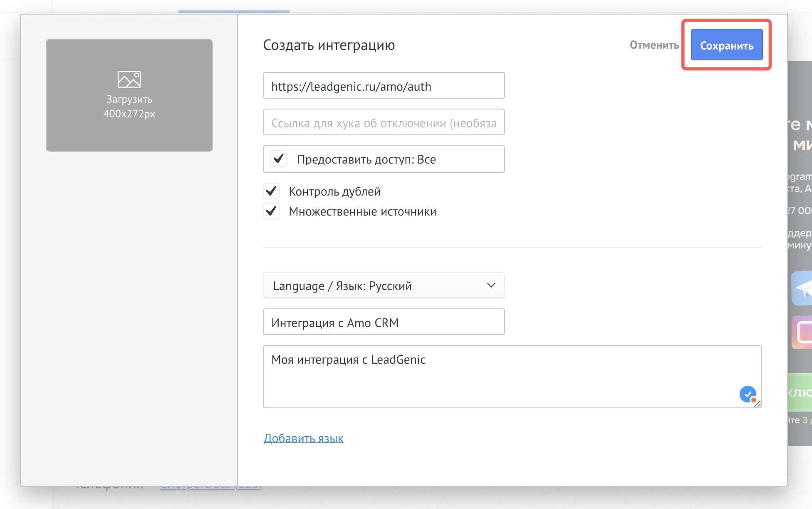This screenshot has height=509, width=812.
Task: Click the redirect URL field with leadgenic.ru
Action: click(x=384, y=86)
